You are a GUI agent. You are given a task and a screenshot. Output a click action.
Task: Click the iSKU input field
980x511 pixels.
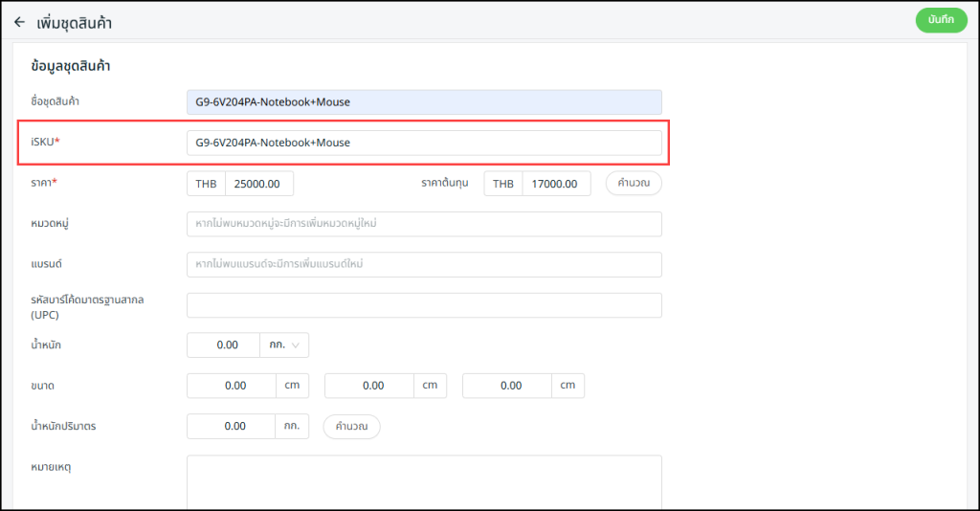point(424,143)
